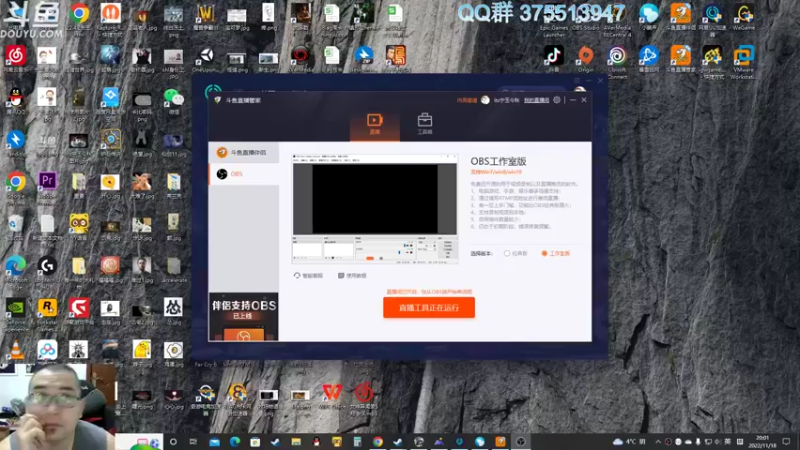Open Warcraft III desktop shortcut
The width and height of the screenshot is (800, 450).
coord(206,16)
